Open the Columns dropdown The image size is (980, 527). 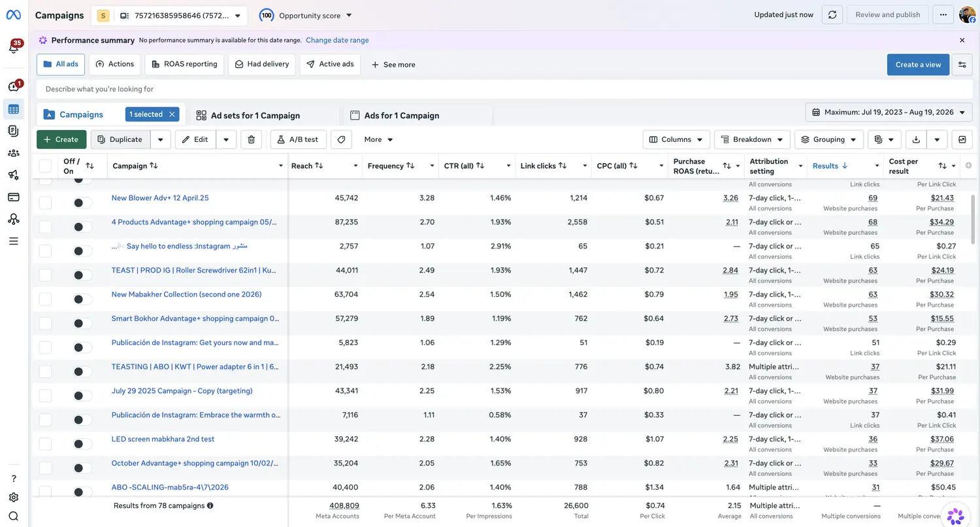click(x=676, y=139)
